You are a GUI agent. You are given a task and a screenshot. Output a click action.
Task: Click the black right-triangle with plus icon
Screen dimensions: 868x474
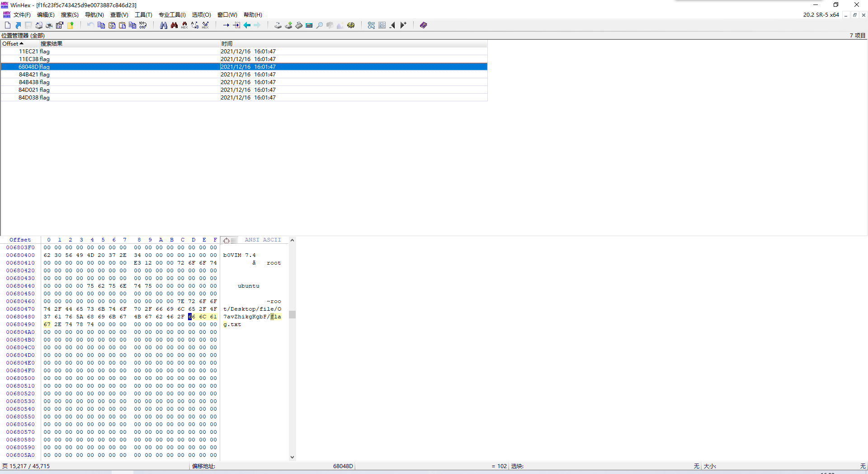(403, 25)
